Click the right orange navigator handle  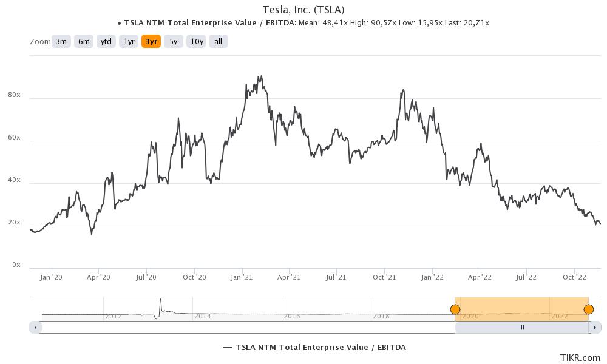[588, 309]
